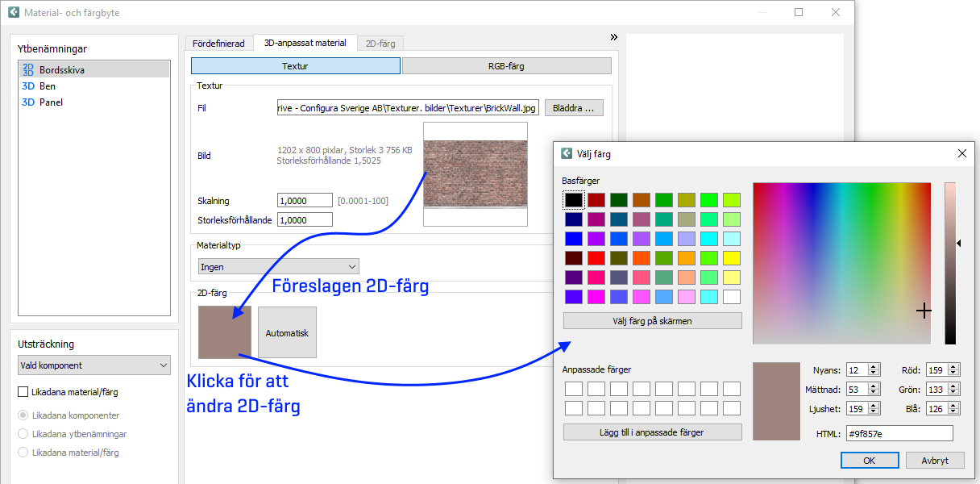Viewport: 980px width, 484px height.
Task: Select Ben in the Ytbenämningar list
Action: pyautogui.click(x=94, y=86)
